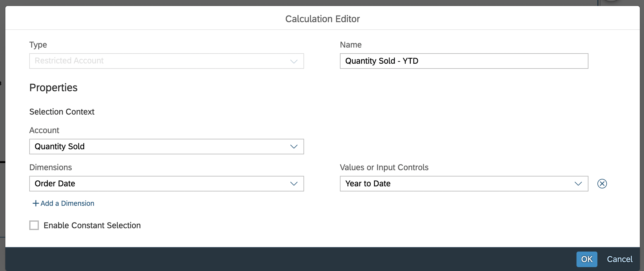Image resolution: width=644 pixels, height=271 pixels.
Task: Click the Properties section heading
Action: tap(53, 88)
